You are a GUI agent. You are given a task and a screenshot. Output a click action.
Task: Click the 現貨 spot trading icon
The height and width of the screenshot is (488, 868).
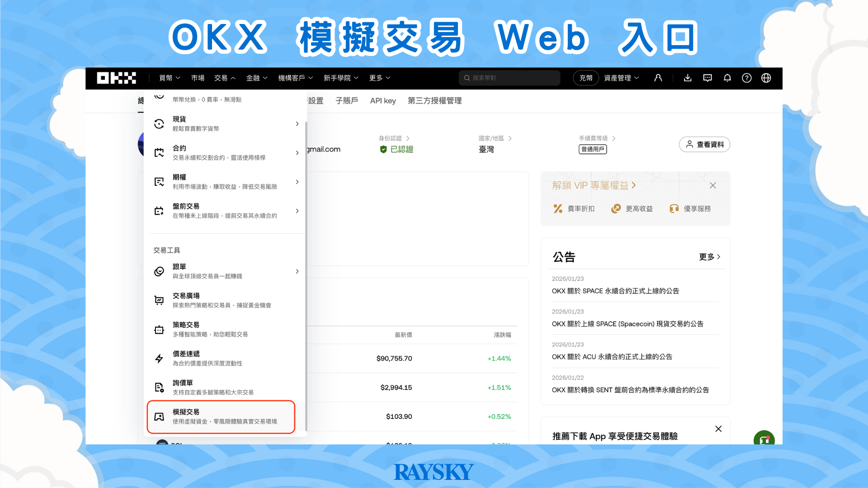(x=159, y=124)
